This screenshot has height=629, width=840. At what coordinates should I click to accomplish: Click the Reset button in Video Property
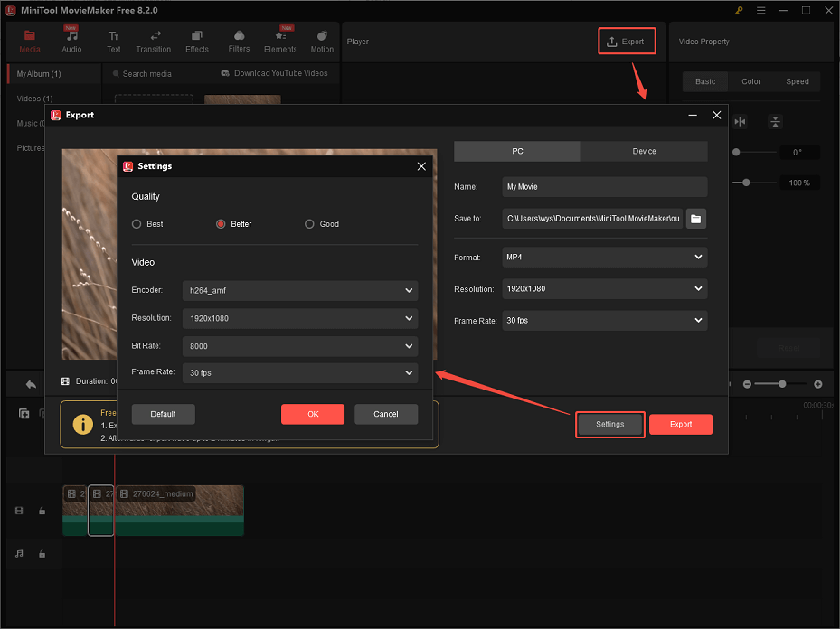(x=788, y=348)
